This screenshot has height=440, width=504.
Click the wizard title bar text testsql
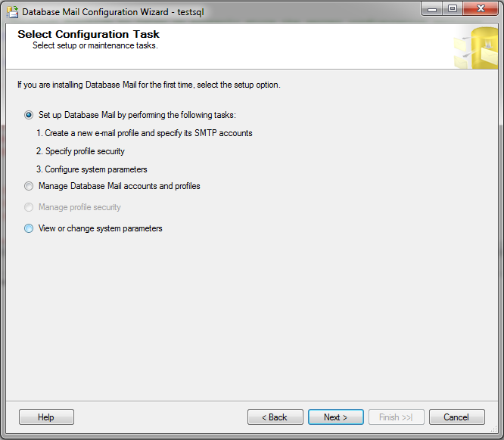pyautogui.click(x=191, y=12)
